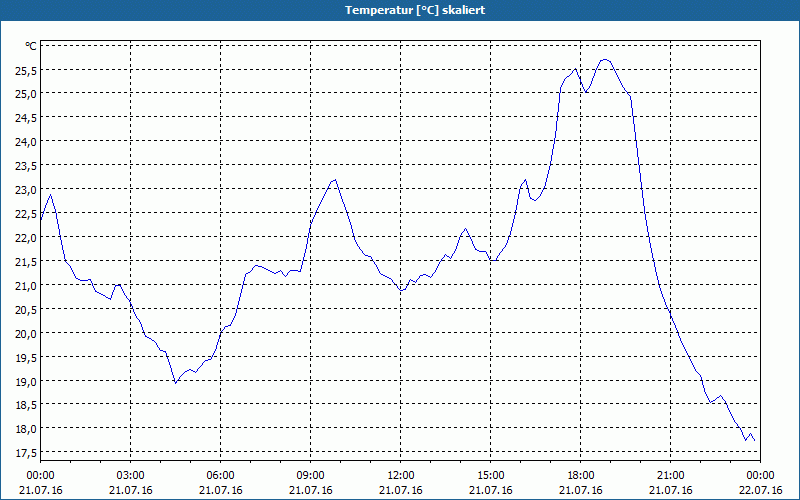This screenshot has height=500, width=800.
Task: Select the 24,5 y-axis label
Action: (x=26, y=118)
